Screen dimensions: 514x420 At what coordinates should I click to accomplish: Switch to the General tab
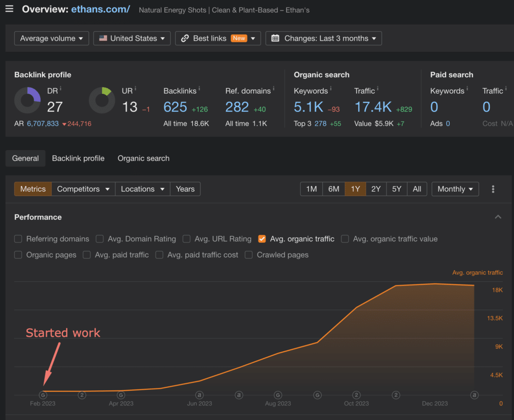(x=25, y=158)
